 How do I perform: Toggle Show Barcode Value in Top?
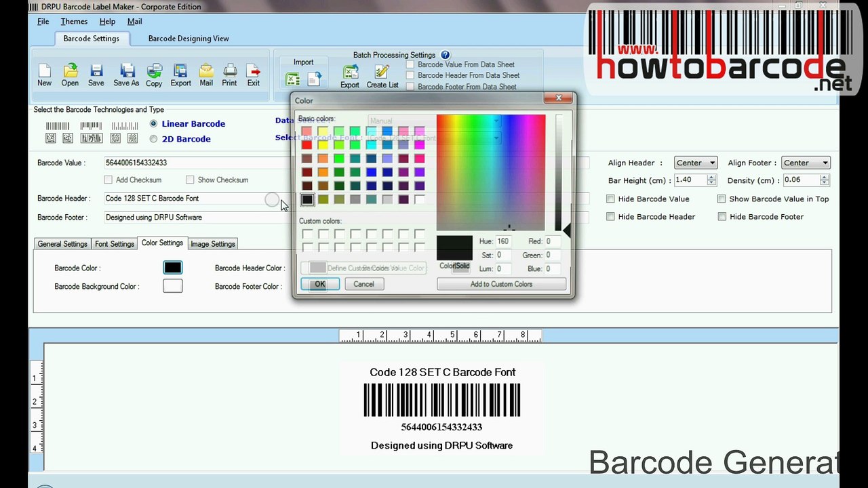[x=722, y=199]
